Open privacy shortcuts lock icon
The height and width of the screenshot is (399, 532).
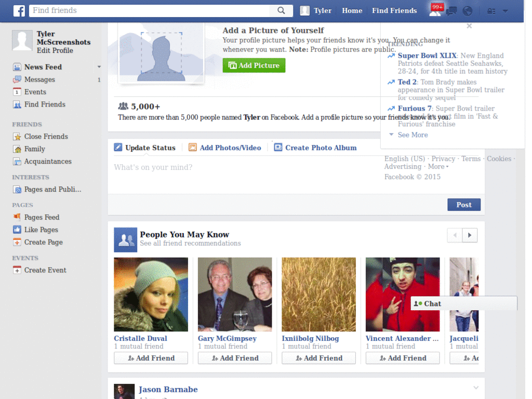click(491, 11)
